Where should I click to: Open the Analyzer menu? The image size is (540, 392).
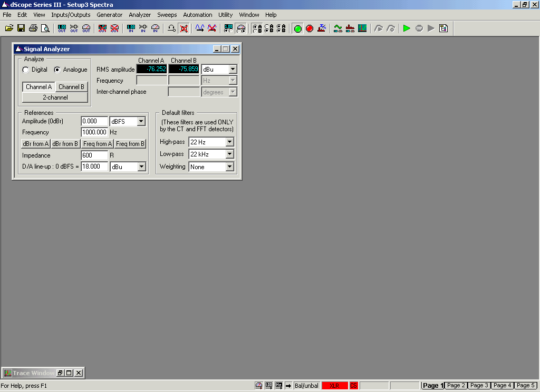click(x=140, y=15)
